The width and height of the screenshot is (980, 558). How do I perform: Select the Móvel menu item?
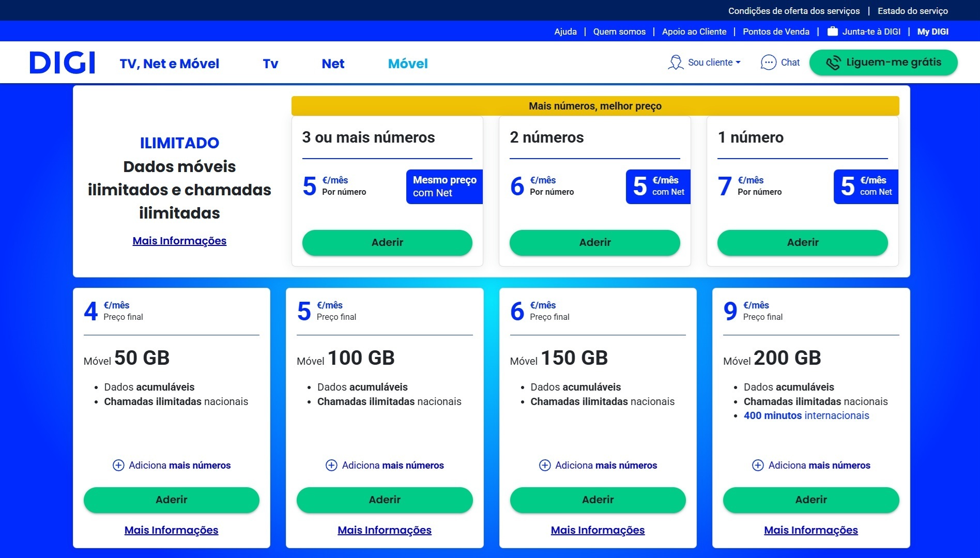(x=408, y=64)
